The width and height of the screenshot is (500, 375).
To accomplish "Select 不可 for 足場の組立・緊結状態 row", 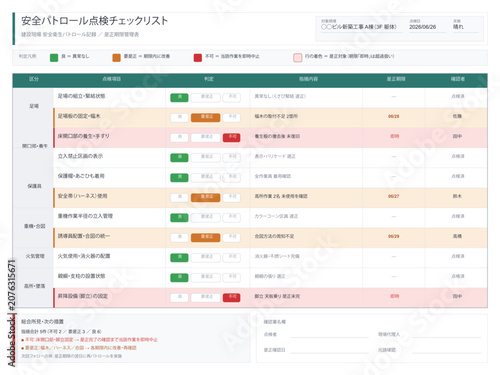I will tap(231, 97).
